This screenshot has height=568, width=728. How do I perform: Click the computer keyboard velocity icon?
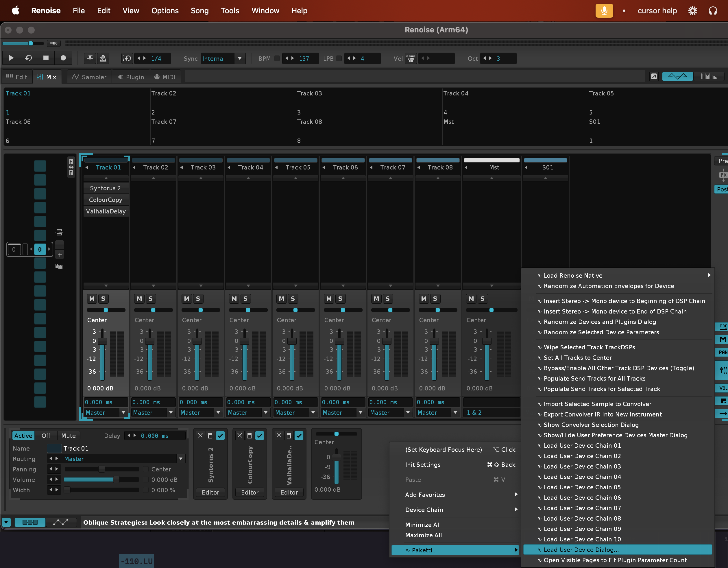click(x=411, y=58)
